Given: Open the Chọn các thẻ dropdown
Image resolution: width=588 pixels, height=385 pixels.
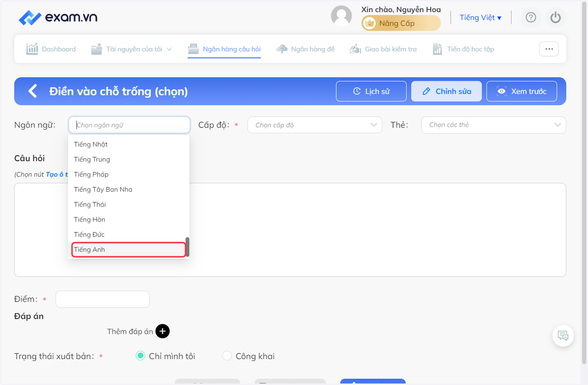Looking at the screenshot, I should pyautogui.click(x=493, y=125).
